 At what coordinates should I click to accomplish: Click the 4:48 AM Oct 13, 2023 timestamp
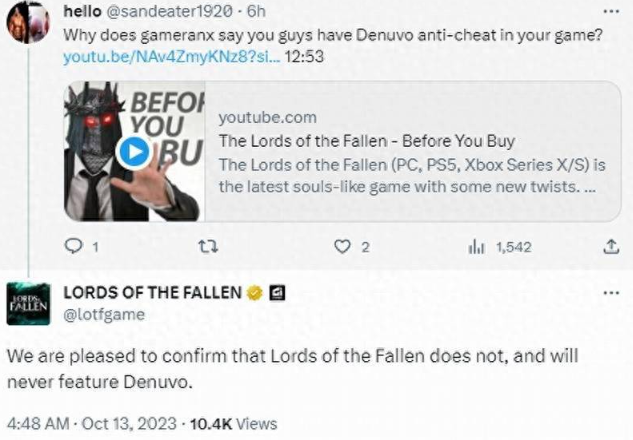tap(92, 423)
